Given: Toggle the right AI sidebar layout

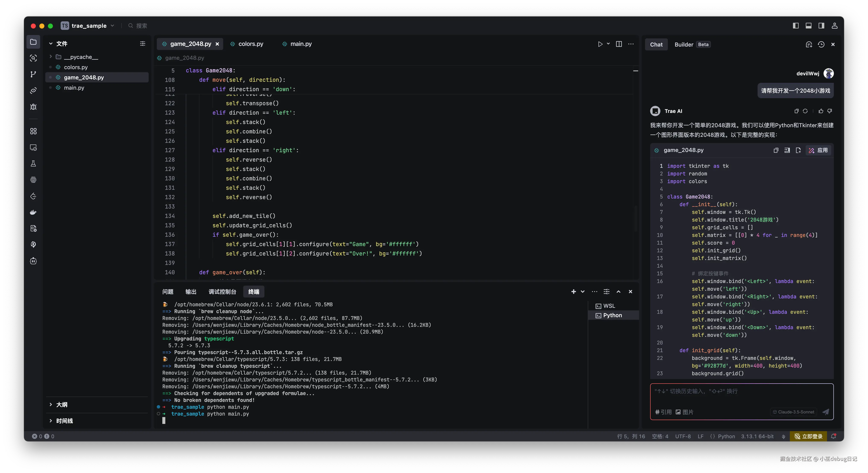Looking at the screenshot, I should click(x=821, y=26).
